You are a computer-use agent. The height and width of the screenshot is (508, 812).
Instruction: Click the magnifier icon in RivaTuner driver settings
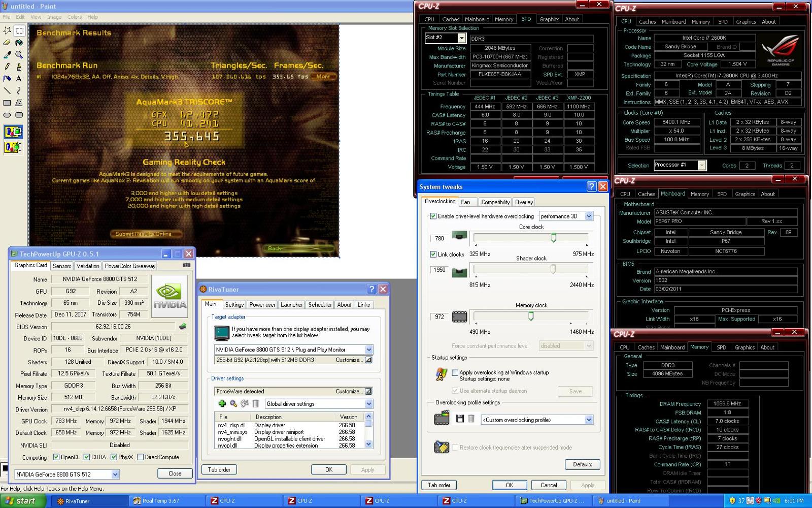point(233,403)
